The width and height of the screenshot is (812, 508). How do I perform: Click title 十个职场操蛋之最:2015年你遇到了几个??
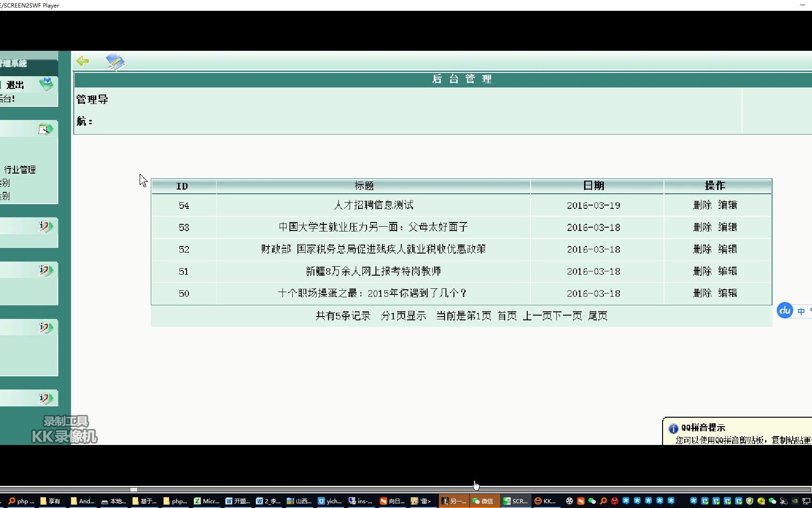[x=373, y=293]
